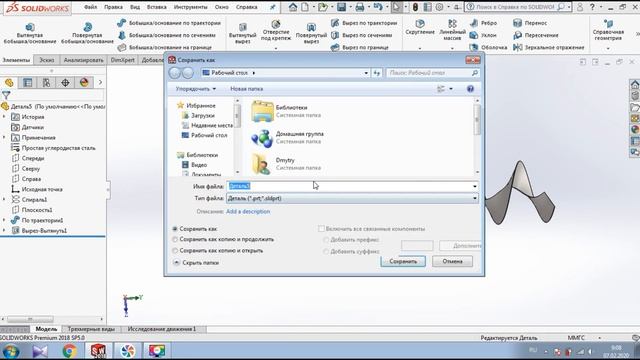Image resolution: width=640 pixels, height=360 pixels.
Task: Open the Инструменты menu
Action: click(191, 7)
